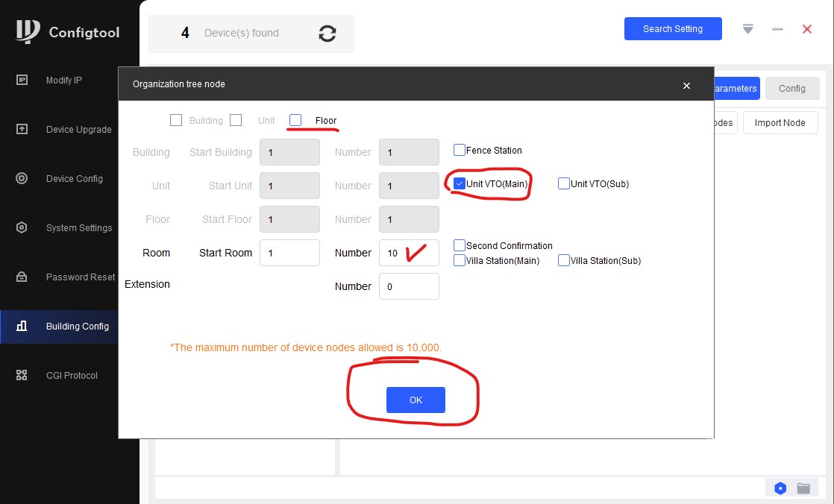Open Password Reset section
The height and width of the screenshot is (504, 834).
80,277
